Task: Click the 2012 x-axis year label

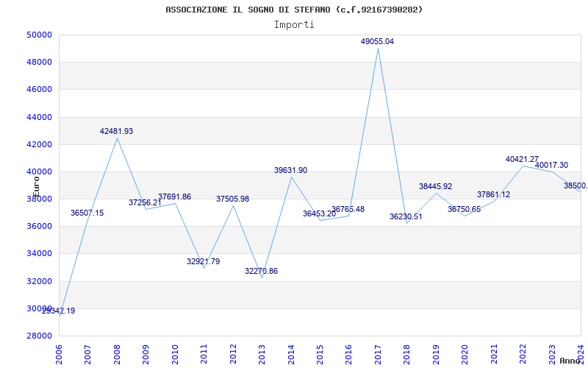Action: (x=233, y=355)
